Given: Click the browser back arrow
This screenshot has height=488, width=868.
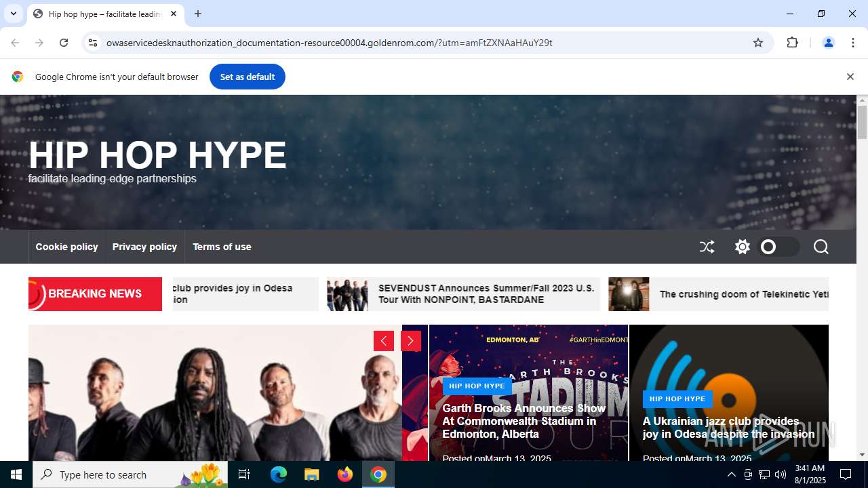Looking at the screenshot, I should coord(15,43).
